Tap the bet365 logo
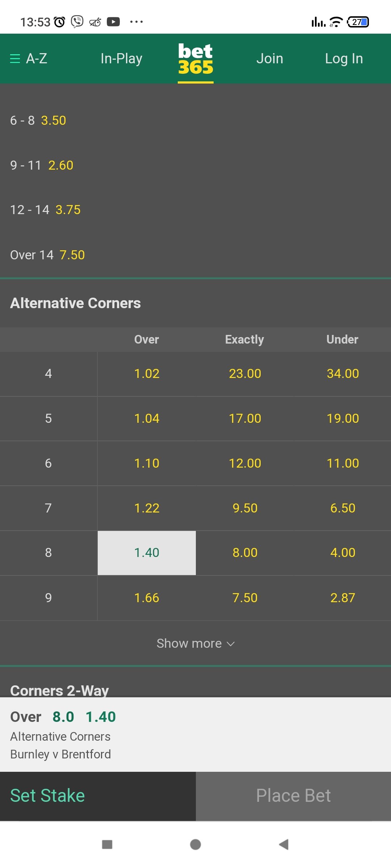The height and width of the screenshot is (868, 391). (x=195, y=59)
